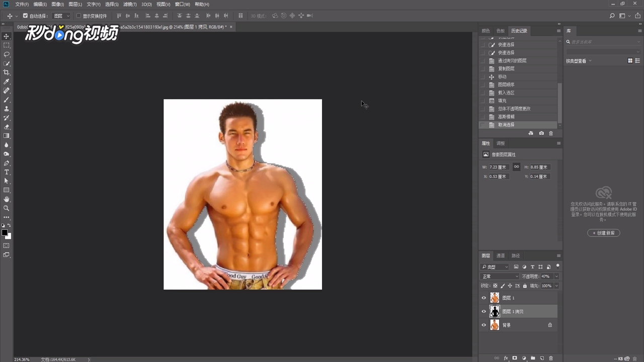The height and width of the screenshot is (362, 644).
Task: Select the Crop tool
Action: tap(7, 72)
